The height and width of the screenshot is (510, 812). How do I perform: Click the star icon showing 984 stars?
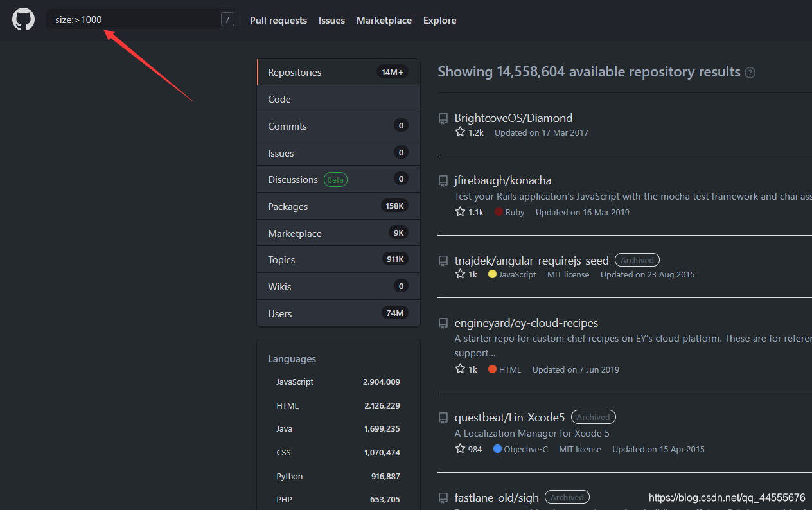[460, 448]
